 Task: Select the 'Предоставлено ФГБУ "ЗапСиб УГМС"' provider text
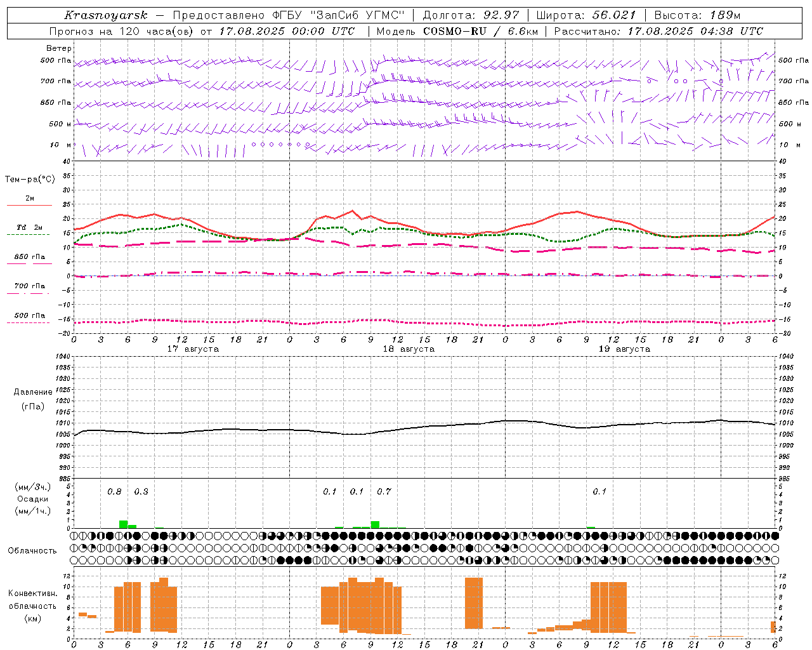289,15
